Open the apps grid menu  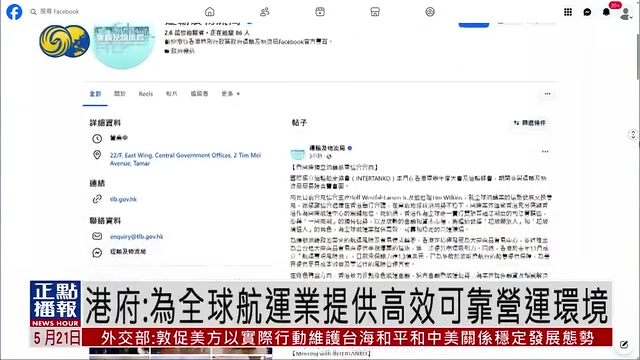point(568,12)
